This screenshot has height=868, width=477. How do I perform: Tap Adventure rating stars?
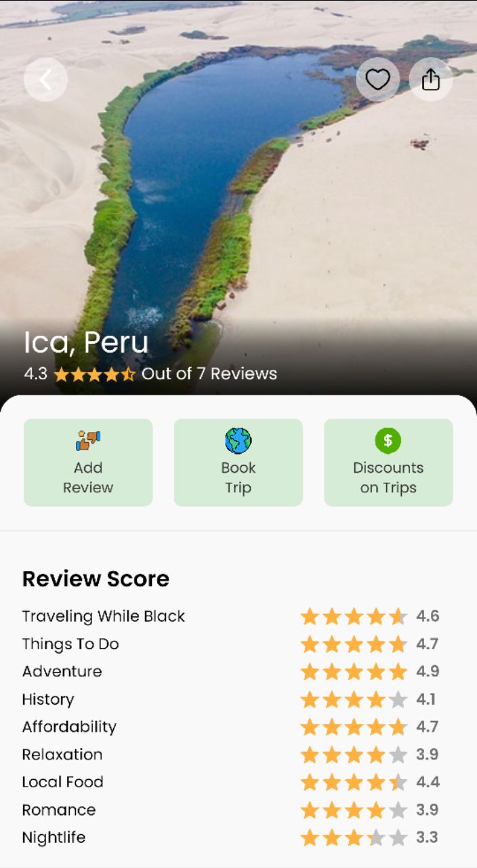coord(354,672)
